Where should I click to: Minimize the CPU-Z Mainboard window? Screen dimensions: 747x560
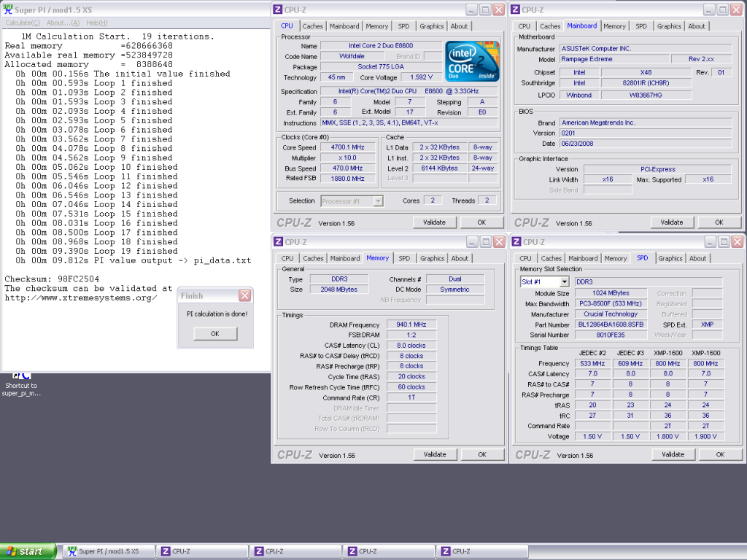[708, 9]
